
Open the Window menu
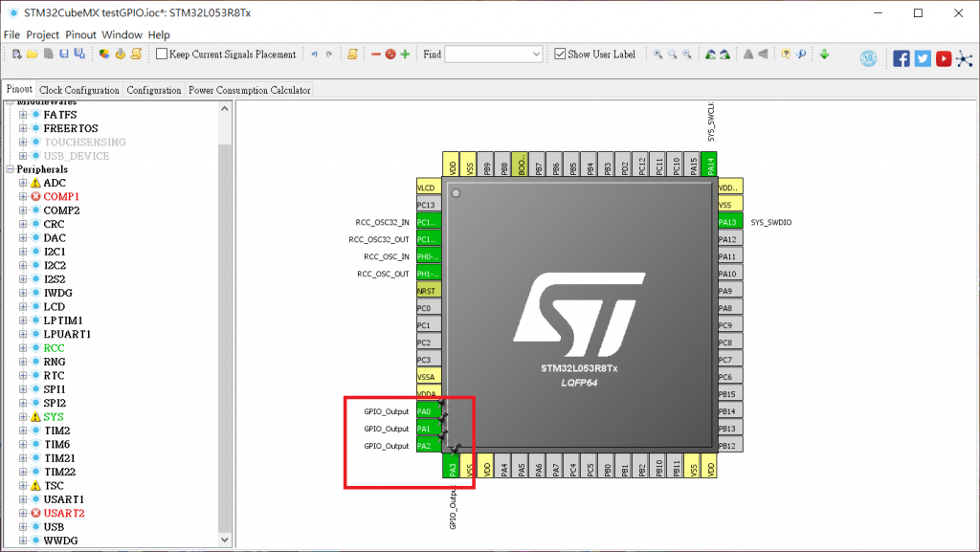click(122, 35)
